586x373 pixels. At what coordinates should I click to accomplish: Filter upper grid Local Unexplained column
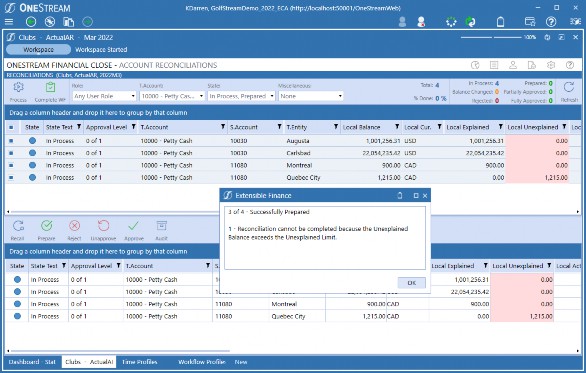pyautogui.click(x=564, y=127)
